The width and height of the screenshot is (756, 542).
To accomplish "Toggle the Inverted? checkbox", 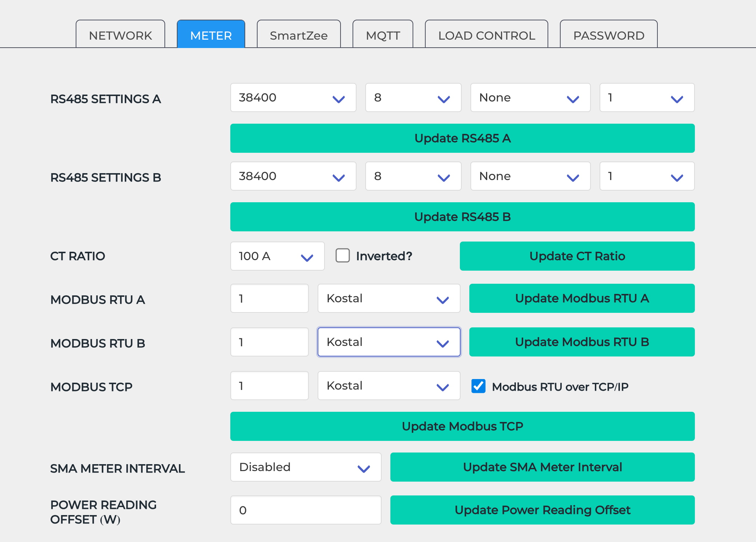I will [343, 255].
